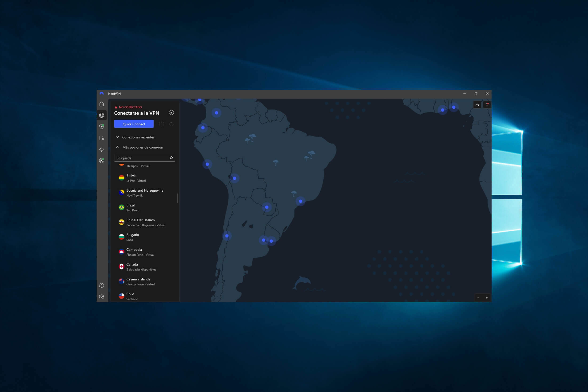Click the upload/share map icon top right
Image resolution: width=588 pixels, height=392 pixels.
click(x=477, y=105)
